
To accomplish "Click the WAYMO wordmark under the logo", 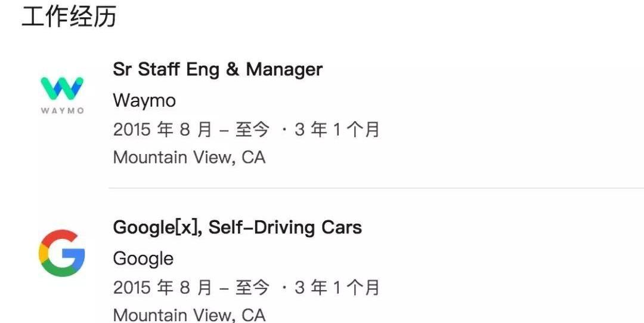I will [62, 110].
